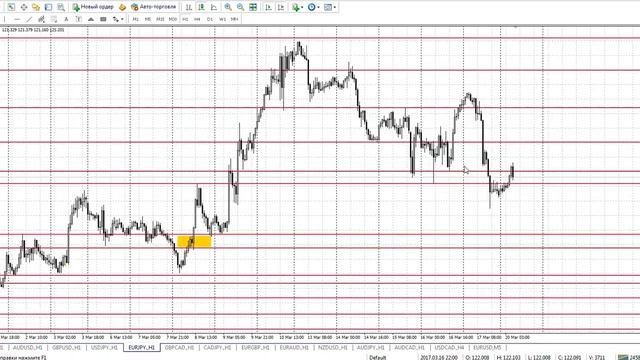Image resolution: width=640 pixels, height=360 pixels.
Task: Select the rectangle shape tool
Action: [x=103, y=19]
